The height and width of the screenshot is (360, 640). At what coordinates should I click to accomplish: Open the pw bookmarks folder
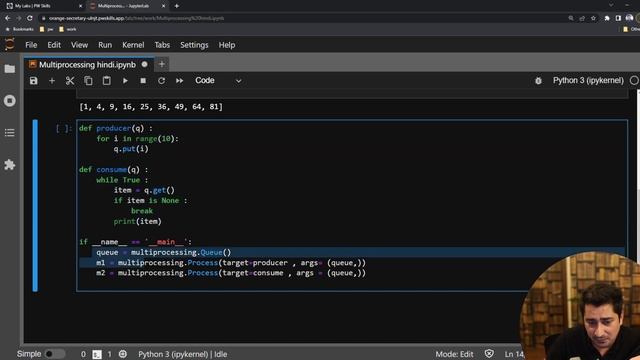pyautogui.click(x=47, y=29)
